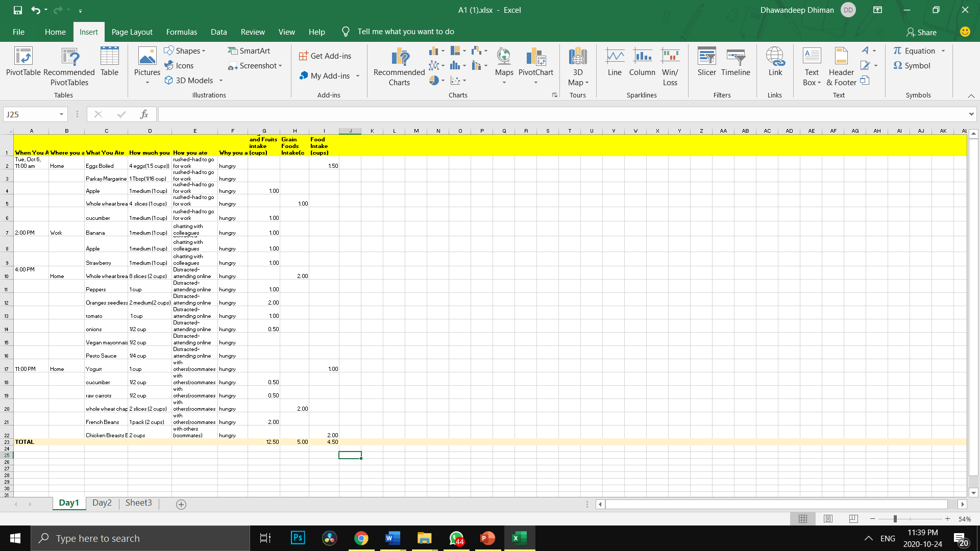Click the Get Add-ins button
980x551 pixels.
click(x=325, y=56)
